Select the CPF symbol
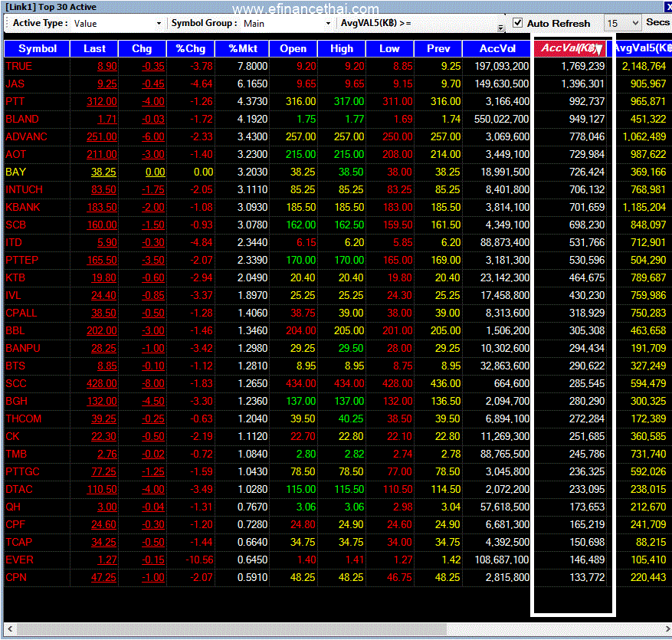This screenshot has width=672, height=640. (15, 524)
